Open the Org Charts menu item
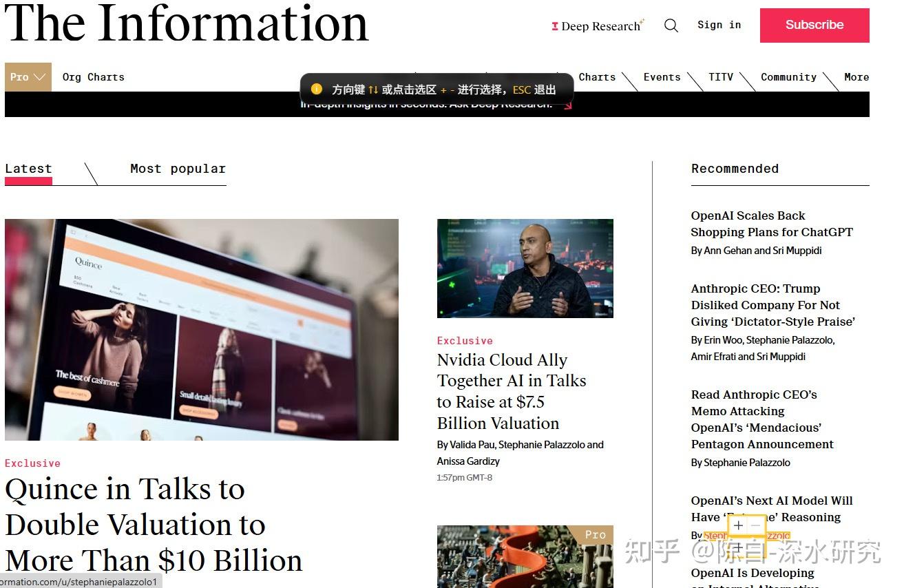The image size is (904, 588). pos(93,77)
